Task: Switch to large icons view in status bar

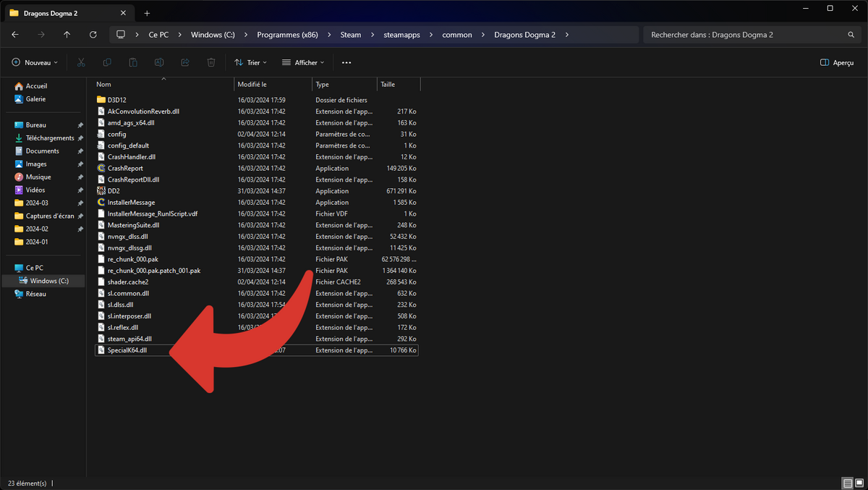Action: (x=859, y=483)
